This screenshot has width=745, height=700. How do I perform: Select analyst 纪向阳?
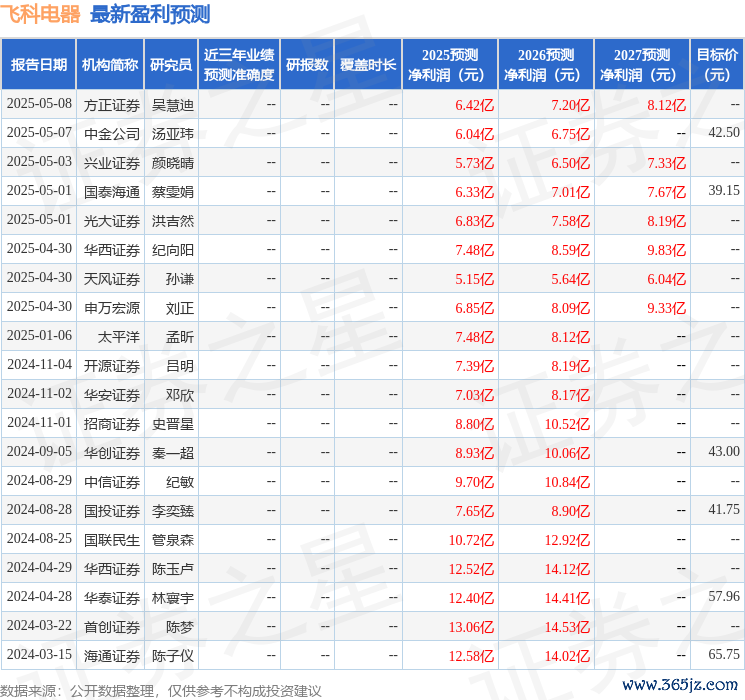coord(172,250)
